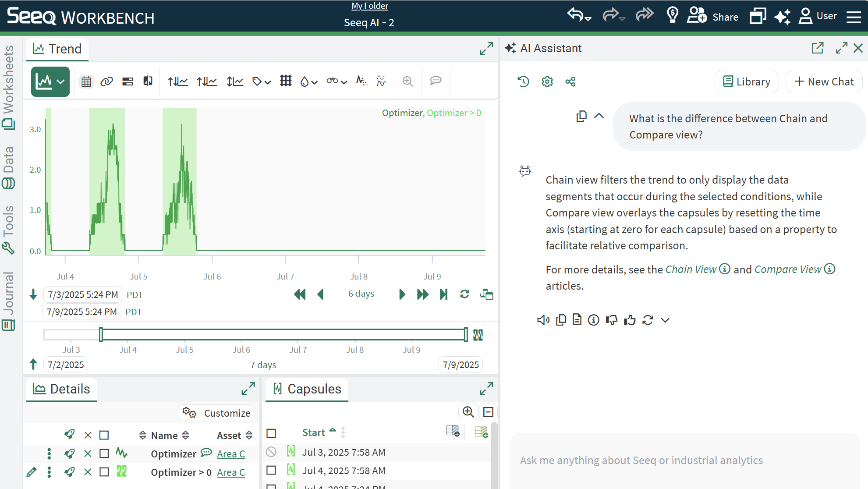Step display range forward a full range
This screenshot has width=868, height=489.
422,294
